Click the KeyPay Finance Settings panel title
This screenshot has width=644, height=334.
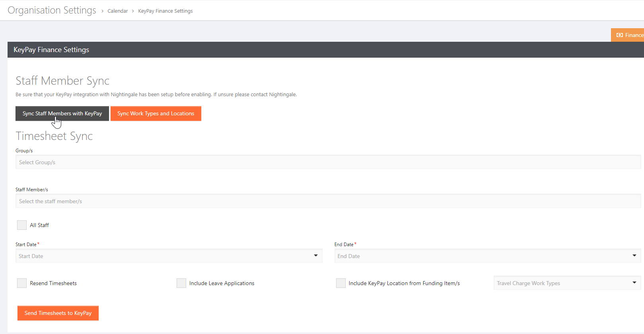coord(51,50)
